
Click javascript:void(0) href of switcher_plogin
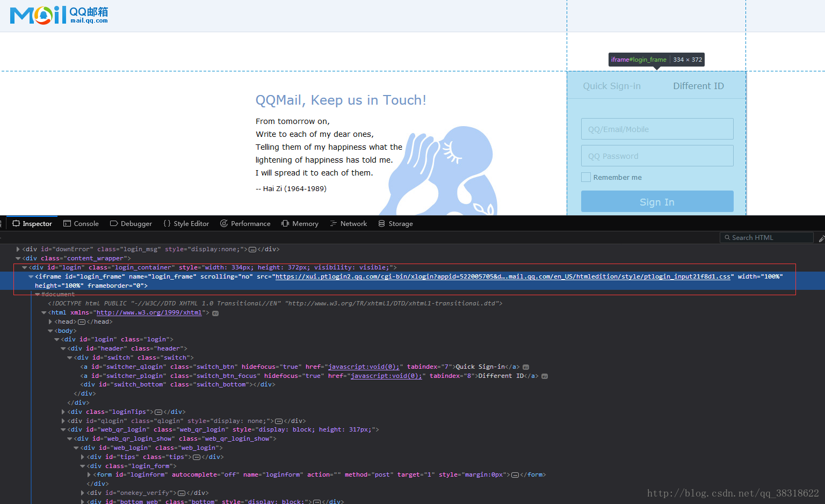pyautogui.click(x=386, y=376)
